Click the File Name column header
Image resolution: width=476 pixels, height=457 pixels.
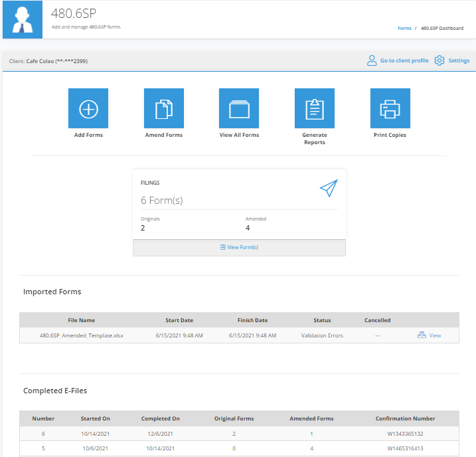click(x=82, y=320)
